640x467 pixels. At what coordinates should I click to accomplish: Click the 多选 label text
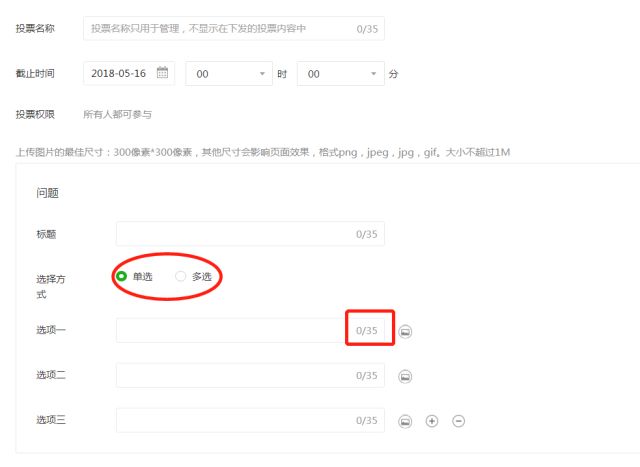click(202, 276)
